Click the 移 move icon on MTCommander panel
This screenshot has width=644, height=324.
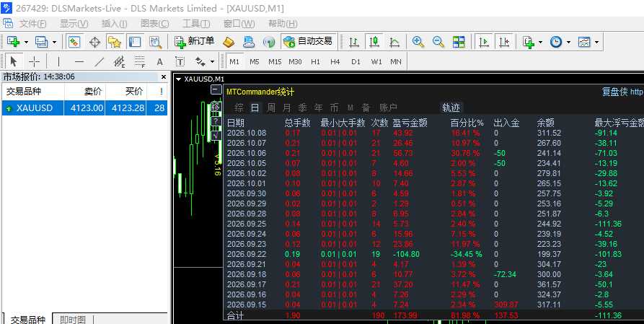[216, 108]
